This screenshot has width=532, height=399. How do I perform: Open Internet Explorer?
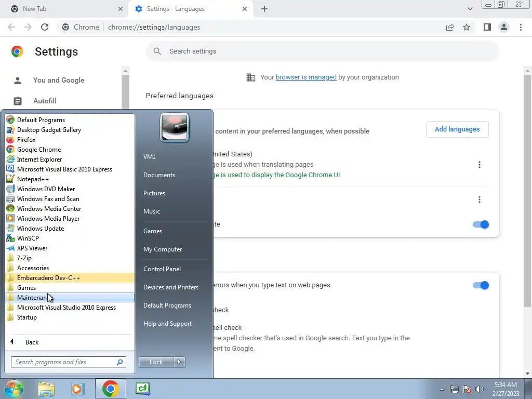pos(70,159)
